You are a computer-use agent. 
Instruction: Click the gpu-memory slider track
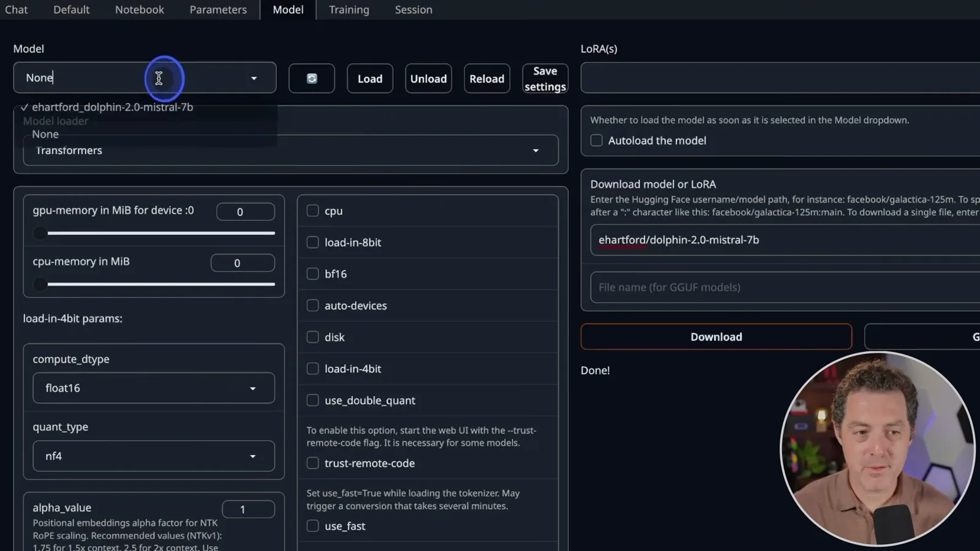click(x=154, y=233)
